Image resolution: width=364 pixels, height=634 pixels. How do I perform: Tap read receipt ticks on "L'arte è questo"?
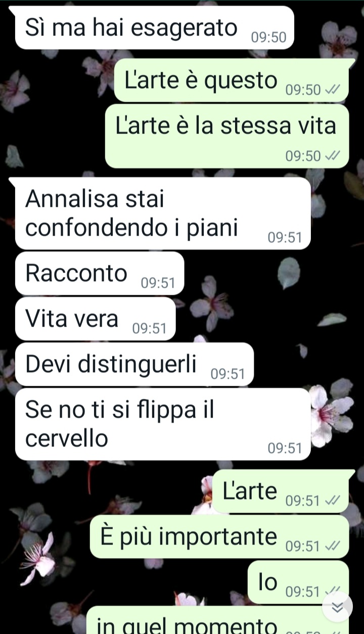tap(333, 90)
